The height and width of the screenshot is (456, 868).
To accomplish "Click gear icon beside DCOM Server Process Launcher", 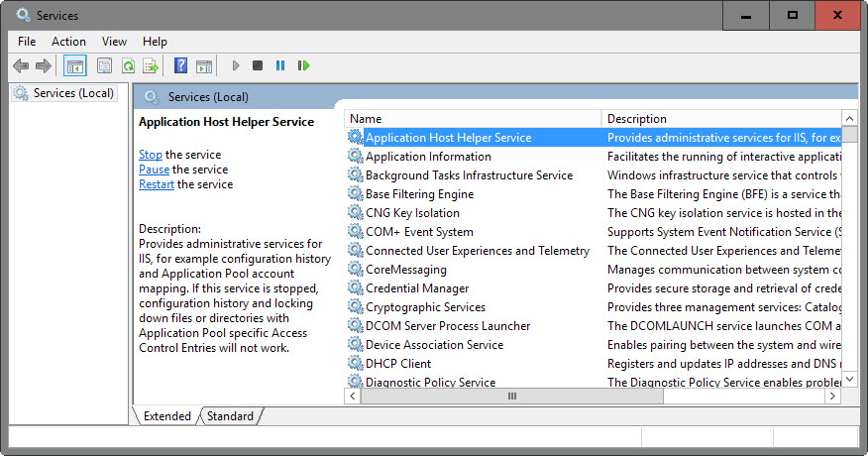I will coord(356,326).
